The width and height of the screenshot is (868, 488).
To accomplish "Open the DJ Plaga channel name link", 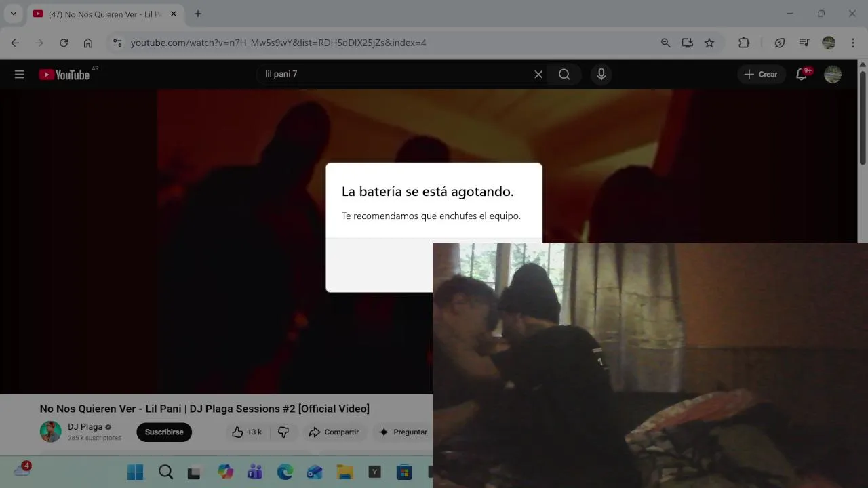I will pyautogui.click(x=85, y=427).
